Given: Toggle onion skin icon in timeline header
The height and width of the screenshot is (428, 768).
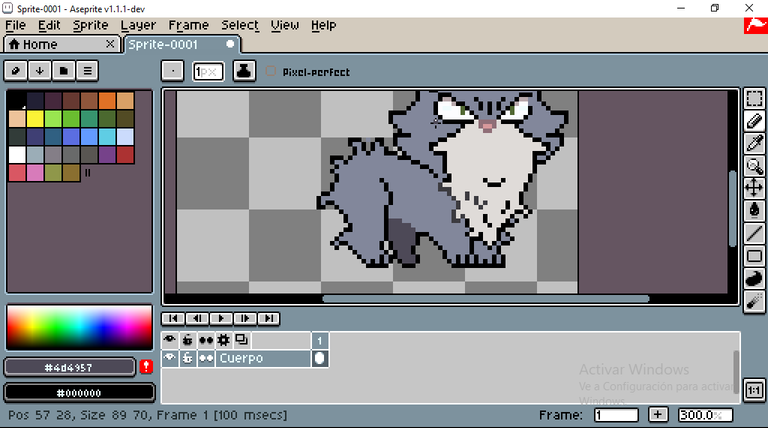Looking at the screenshot, I should point(242,340).
